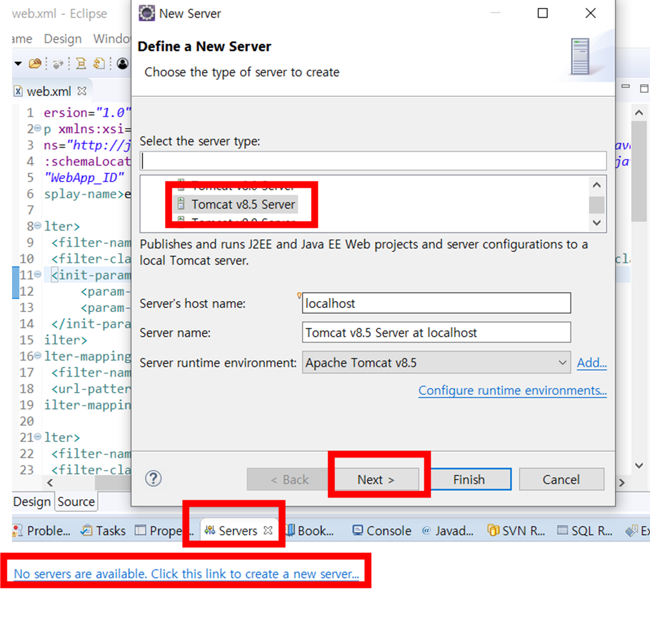Minimize the editor area panel
This screenshot has width=650, height=644.
(625, 86)
